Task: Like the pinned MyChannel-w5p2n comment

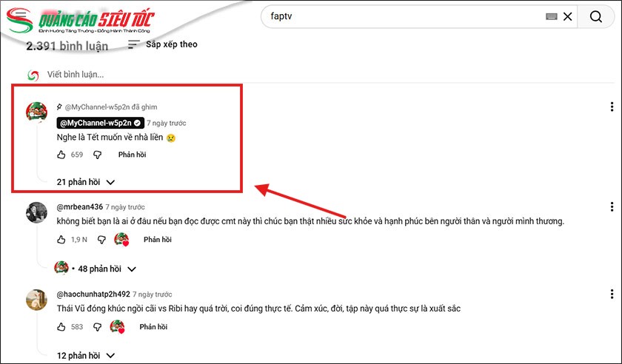Action: tap(61, 155)
